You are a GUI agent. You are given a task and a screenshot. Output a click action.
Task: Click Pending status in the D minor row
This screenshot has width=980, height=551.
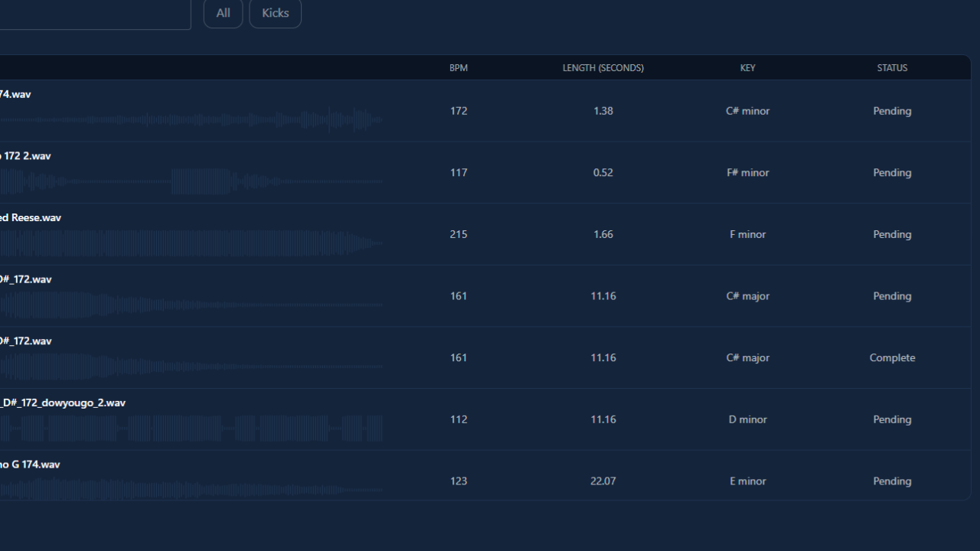point(892,419)
